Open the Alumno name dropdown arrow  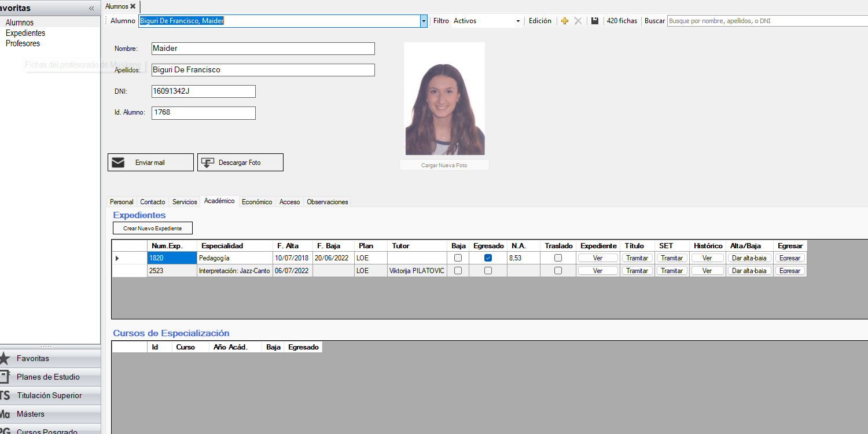tap(424, 21)
